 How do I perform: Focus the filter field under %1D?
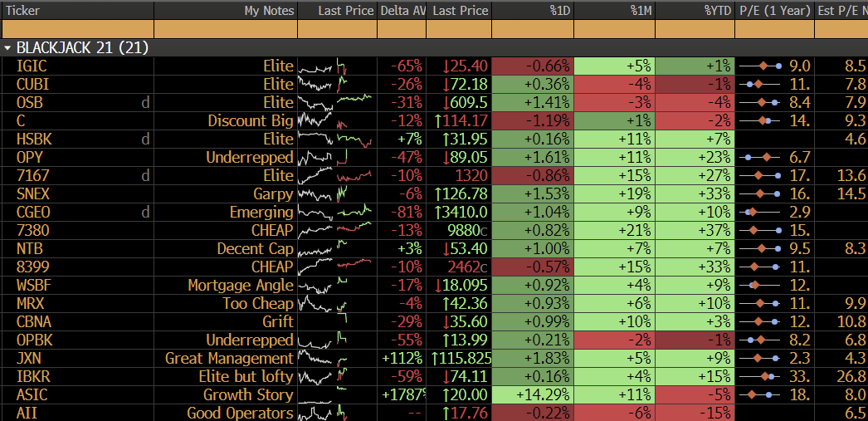pos(533,29)
